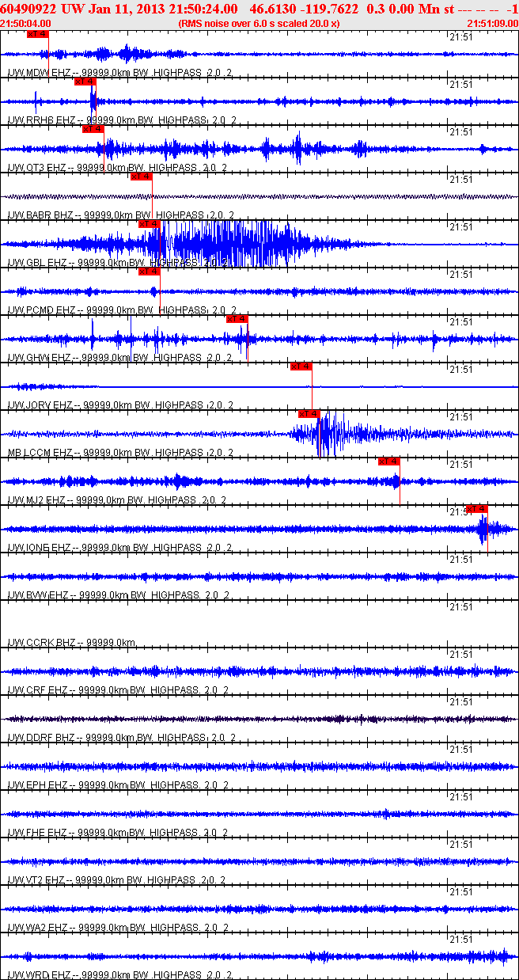Viewport: 519px width, 980px height.
Task: Click the 'UW.MJ2 EHZ' station label
Action: (x=36, y=500)
